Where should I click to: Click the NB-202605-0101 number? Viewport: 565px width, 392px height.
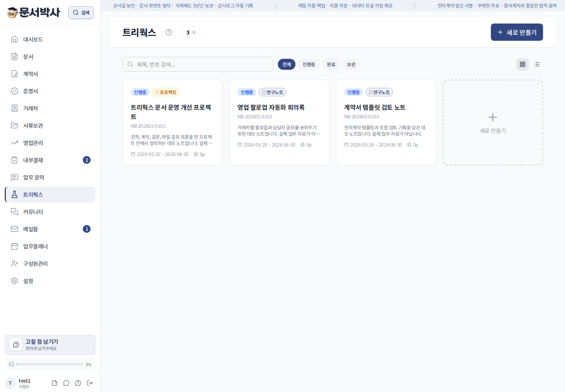click(148, 126)
